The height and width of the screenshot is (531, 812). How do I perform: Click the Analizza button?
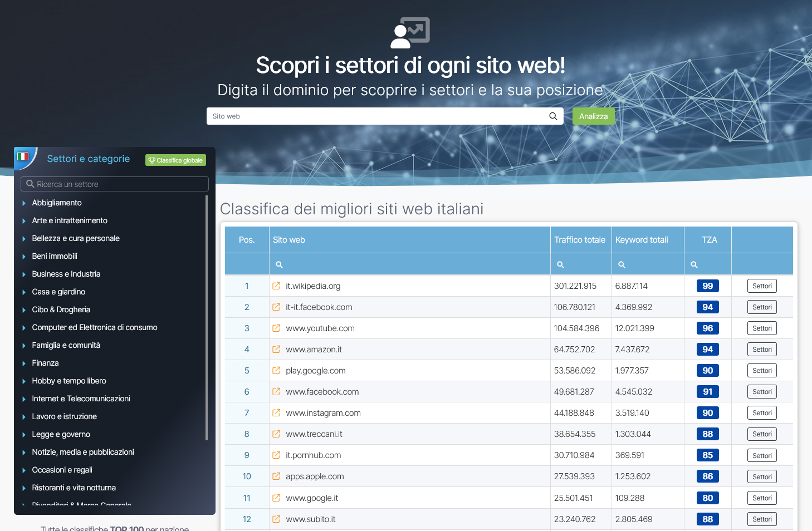pyautogui.click(x=593, y=116)
